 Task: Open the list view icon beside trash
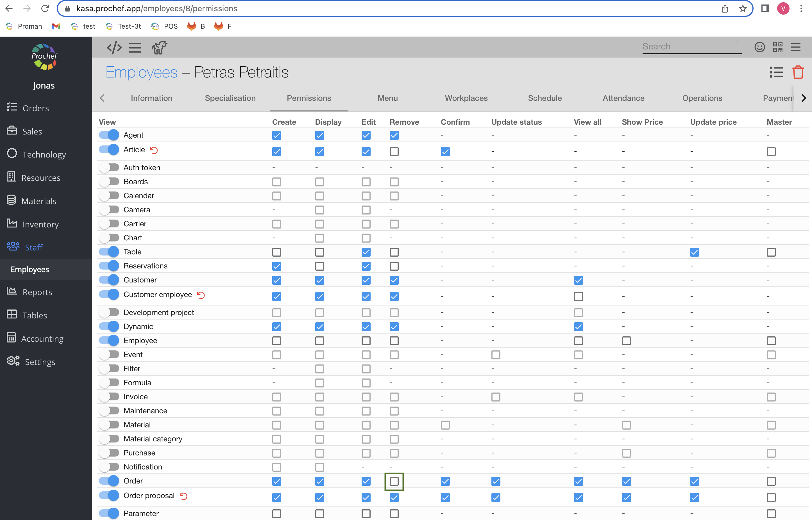[776, 72]
